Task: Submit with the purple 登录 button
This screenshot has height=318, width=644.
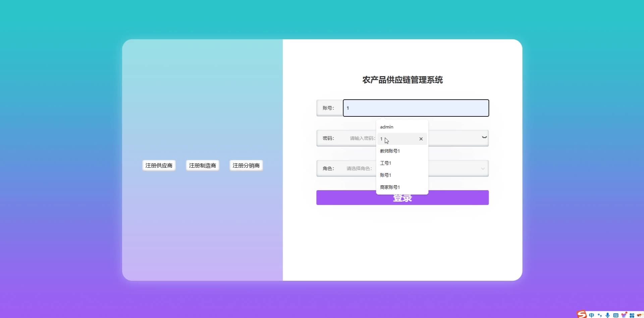Action: (402, 198)
